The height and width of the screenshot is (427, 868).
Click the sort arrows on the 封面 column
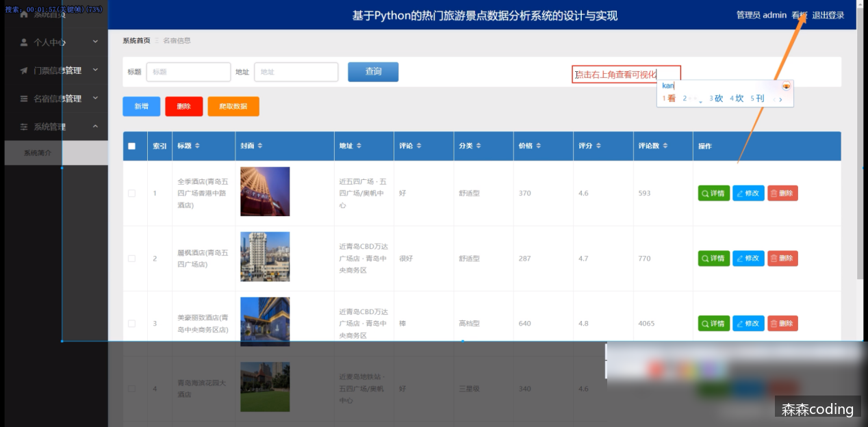[260, 146]
